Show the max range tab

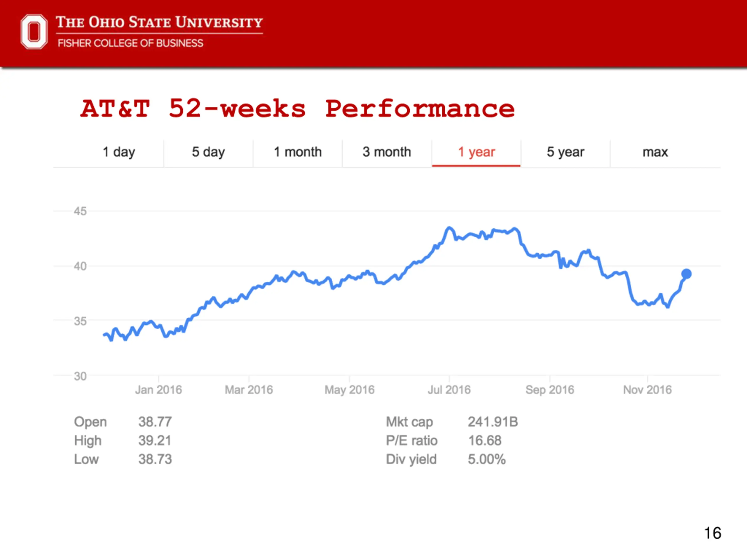point(655,152)
